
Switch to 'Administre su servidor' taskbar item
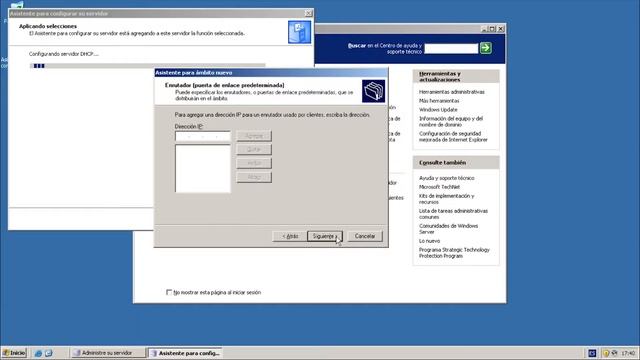coord(108,353)
